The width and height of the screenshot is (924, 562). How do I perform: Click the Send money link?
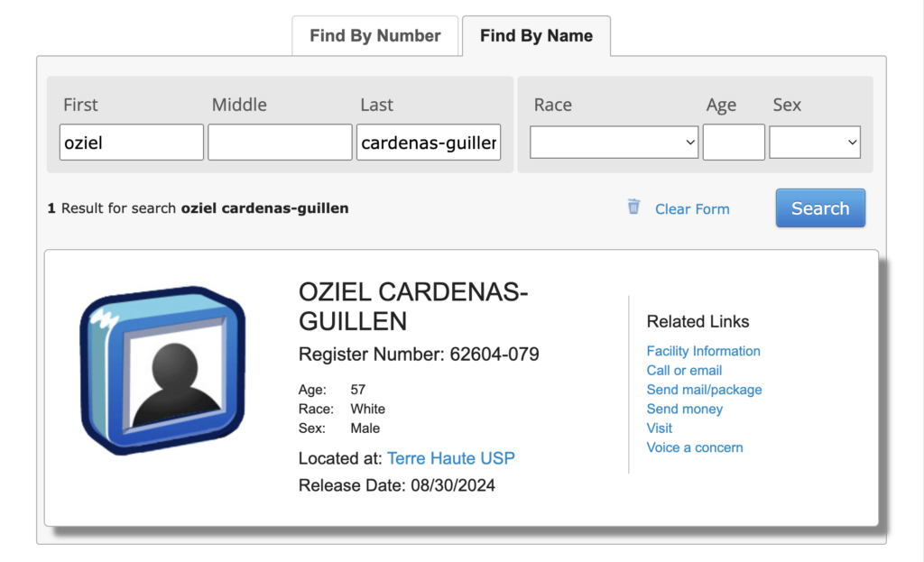click(684, 409)
